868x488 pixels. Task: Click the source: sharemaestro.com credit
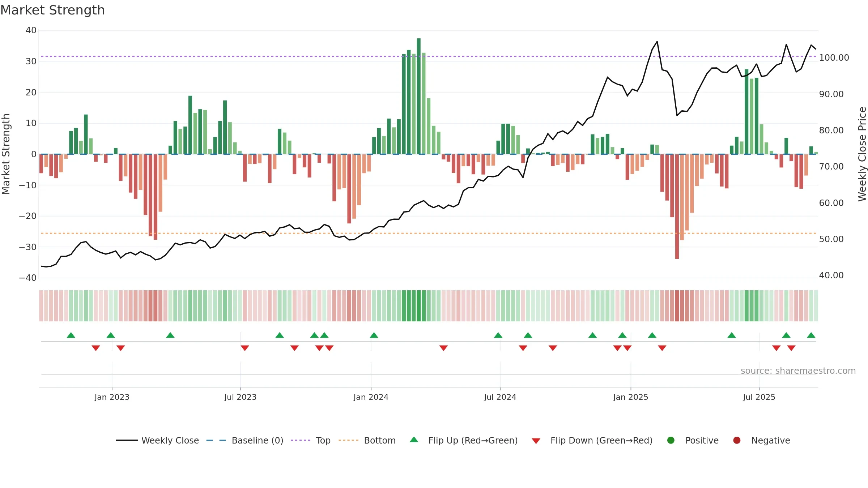798,371
